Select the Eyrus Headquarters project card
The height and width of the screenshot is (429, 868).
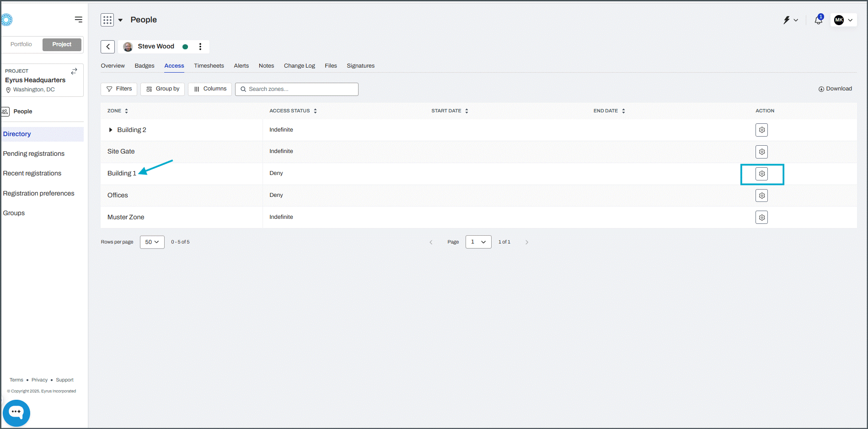coord(43,80)
